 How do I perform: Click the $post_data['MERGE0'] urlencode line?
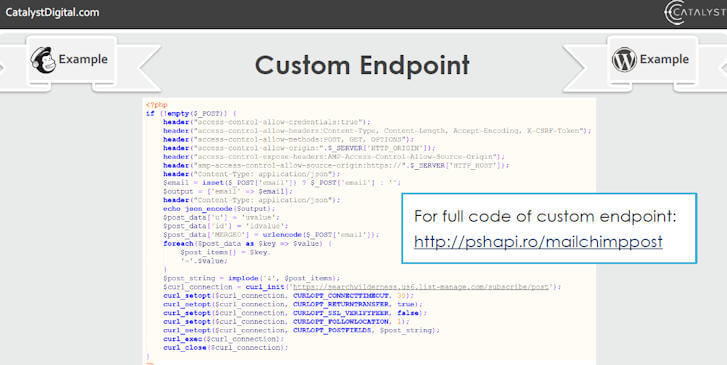click(x=271, y=235)
